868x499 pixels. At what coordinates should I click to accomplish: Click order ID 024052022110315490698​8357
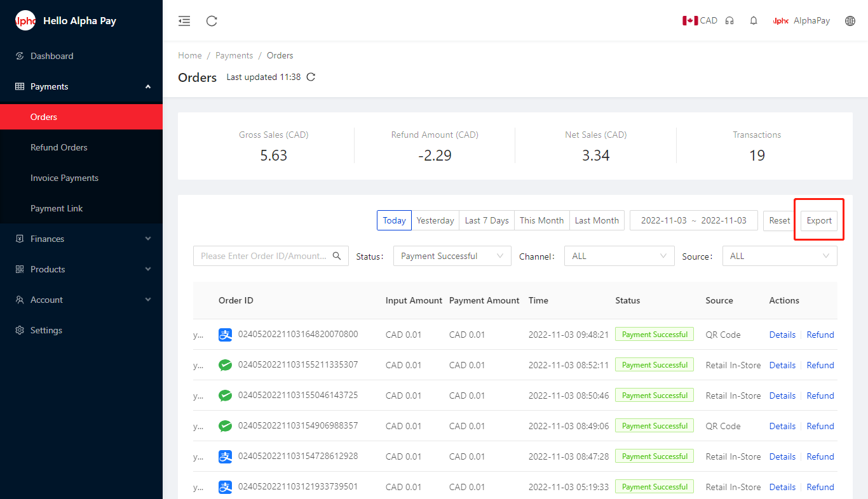298,425
